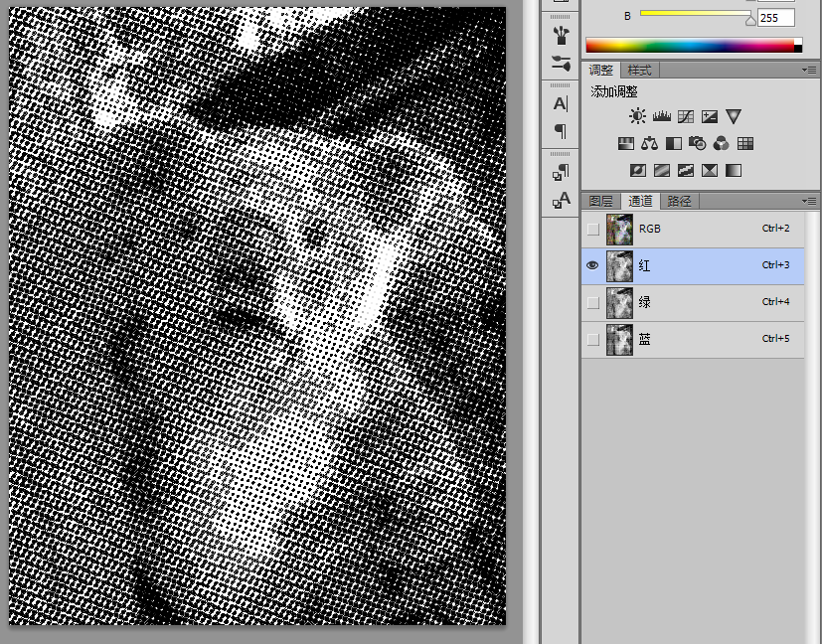Hide the 红 (Red) channel
The height and width of the screenshot is (644, 822).
pos(593,265)
